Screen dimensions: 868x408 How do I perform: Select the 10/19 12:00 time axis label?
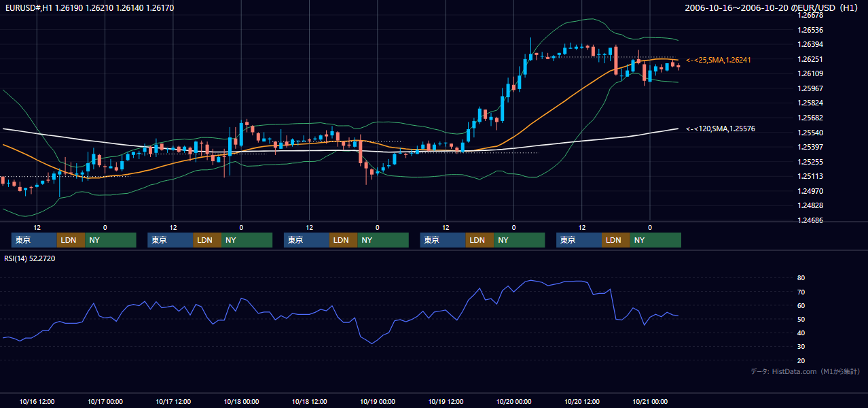pos(446,401)
